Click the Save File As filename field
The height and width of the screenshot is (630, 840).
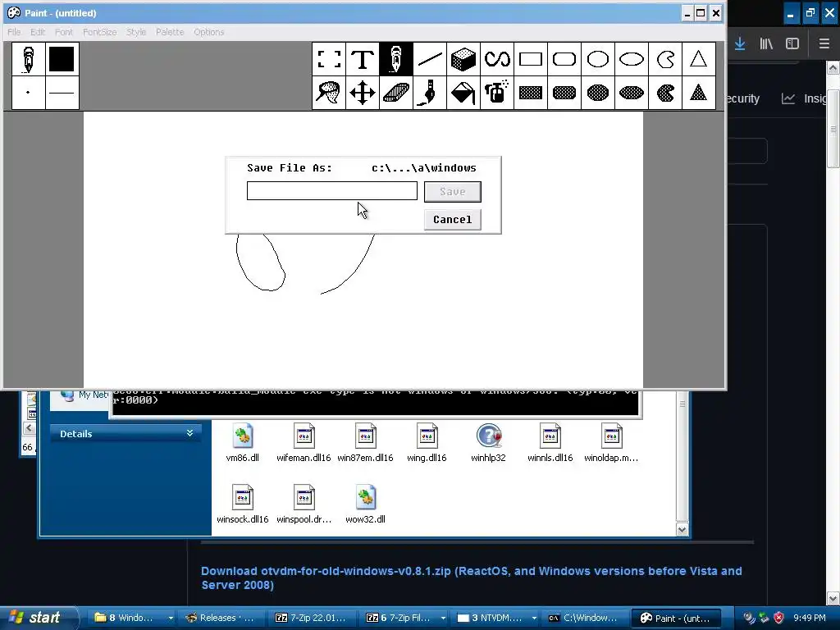pyautogui.click(x=332, y=190)
